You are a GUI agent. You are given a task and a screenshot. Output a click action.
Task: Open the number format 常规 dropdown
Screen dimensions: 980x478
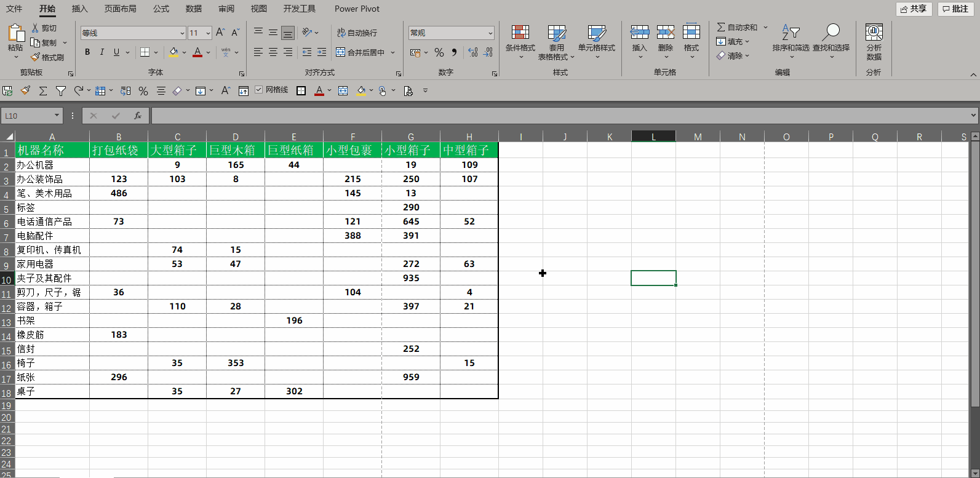[x=490, y=33]
